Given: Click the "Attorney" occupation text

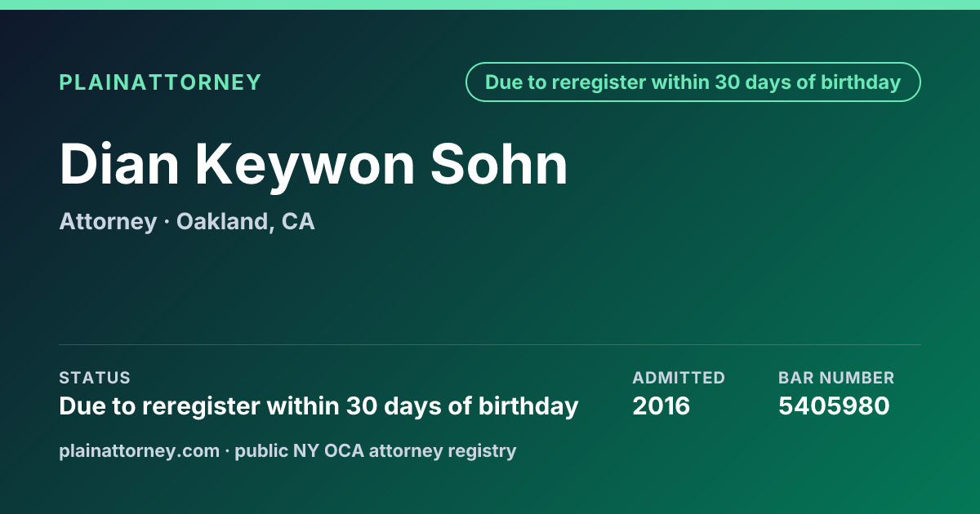Looking at the screenshot, I should pos(108,222).
